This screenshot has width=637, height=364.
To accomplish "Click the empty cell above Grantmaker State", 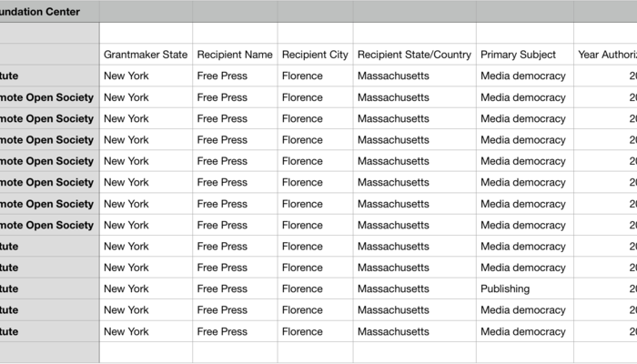I will (x=146, y=33).
